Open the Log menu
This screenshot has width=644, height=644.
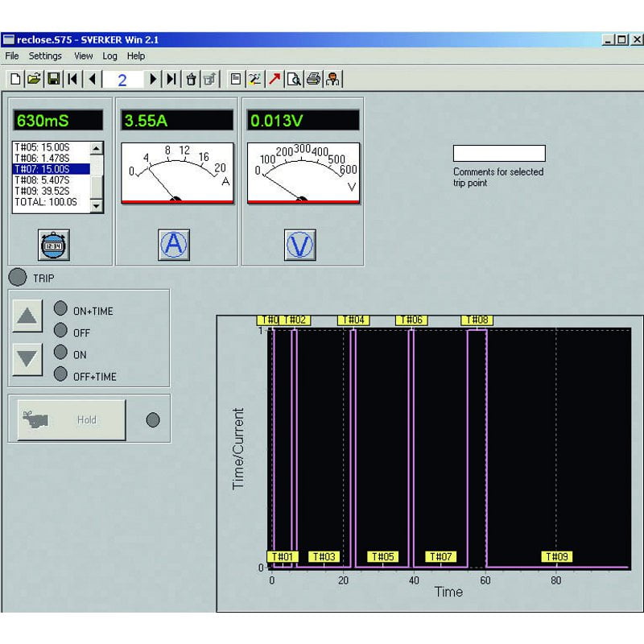click(x=109, y=56)
